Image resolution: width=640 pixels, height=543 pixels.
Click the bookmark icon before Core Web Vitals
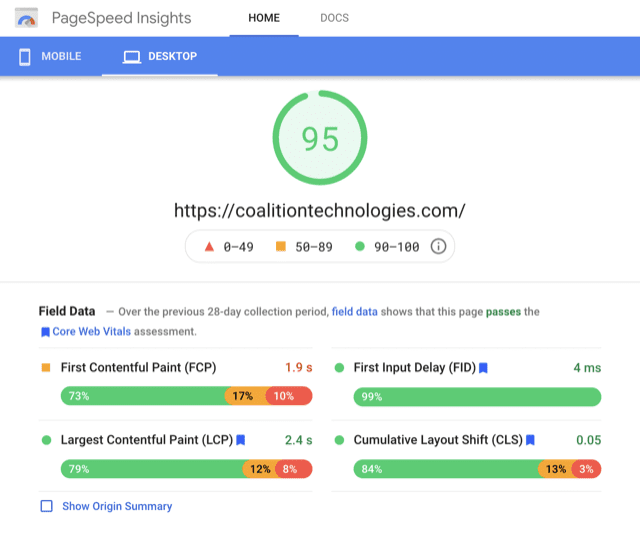45,332
